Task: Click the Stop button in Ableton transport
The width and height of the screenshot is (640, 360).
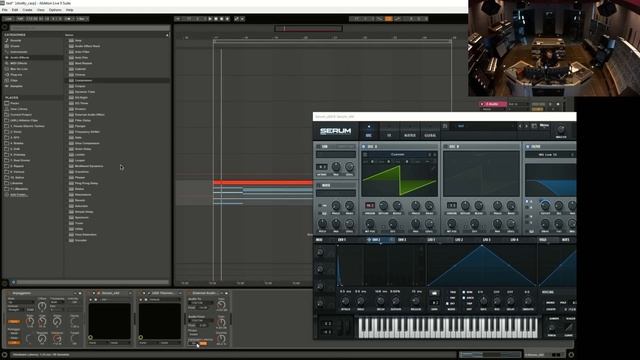Action: 216,19
